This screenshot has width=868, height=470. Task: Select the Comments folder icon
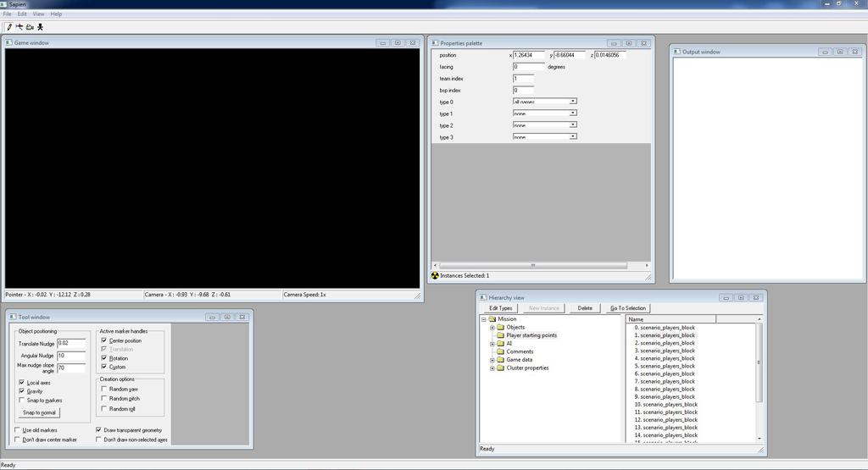500,351
